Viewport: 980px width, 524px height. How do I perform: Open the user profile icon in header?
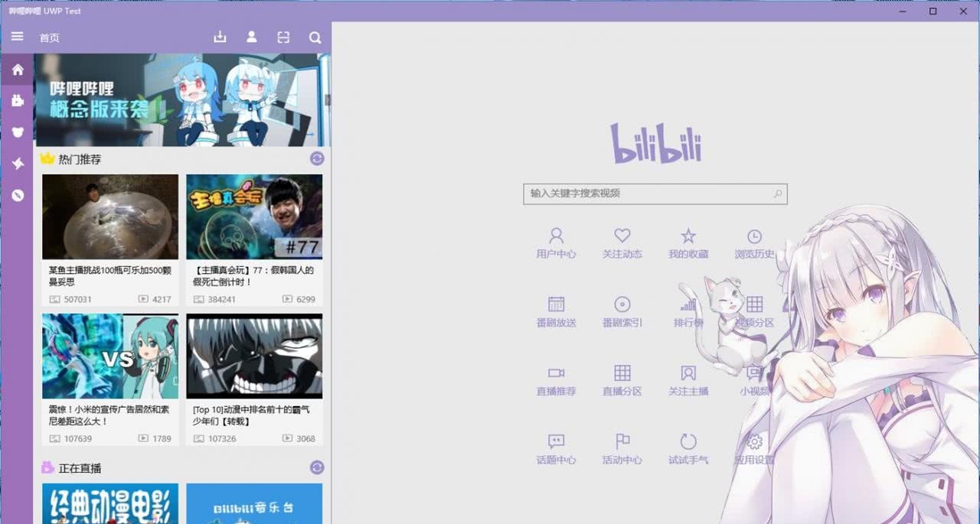click(x=251, y=37)
